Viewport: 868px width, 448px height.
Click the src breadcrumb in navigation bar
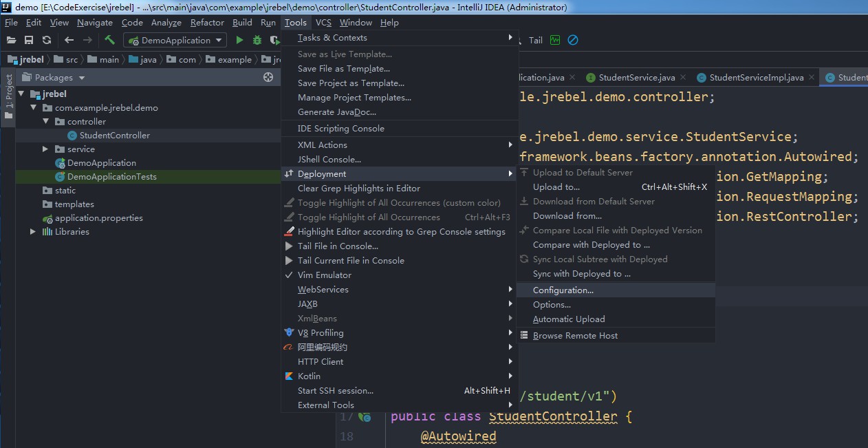click(x=72, y=60)
